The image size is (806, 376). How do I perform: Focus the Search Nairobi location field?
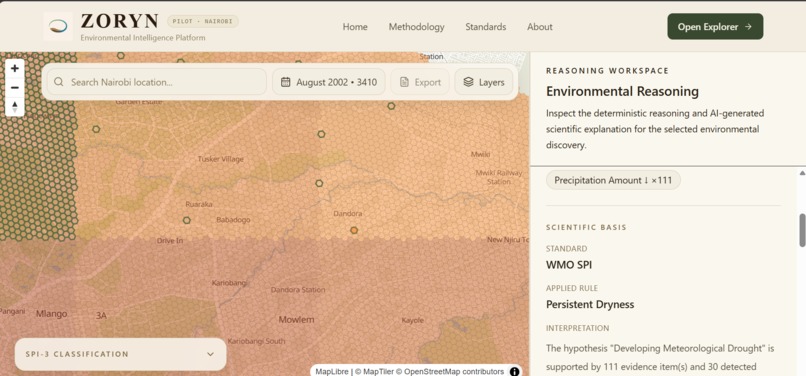[157, 82]
